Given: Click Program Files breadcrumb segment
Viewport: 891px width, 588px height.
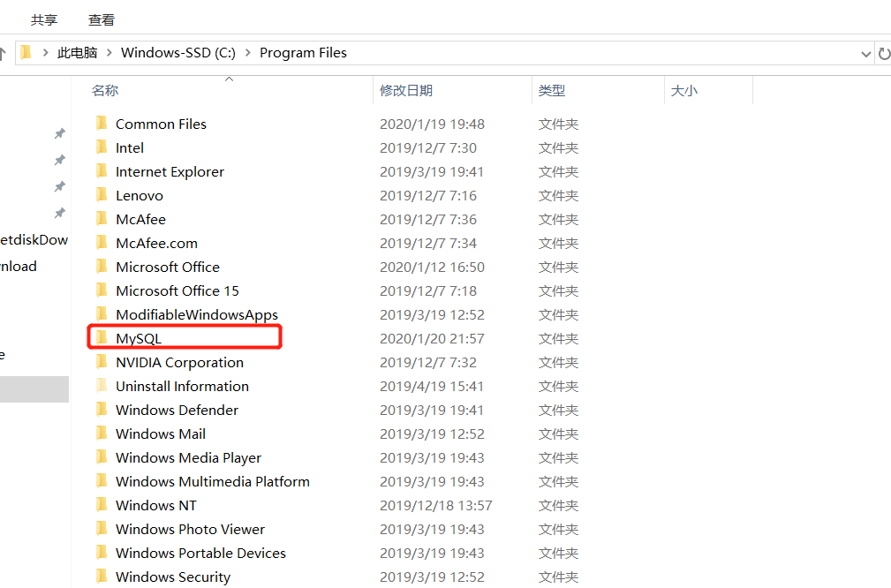Looking at the screenshot, I should pyautogui.click(x=304, y=53).
